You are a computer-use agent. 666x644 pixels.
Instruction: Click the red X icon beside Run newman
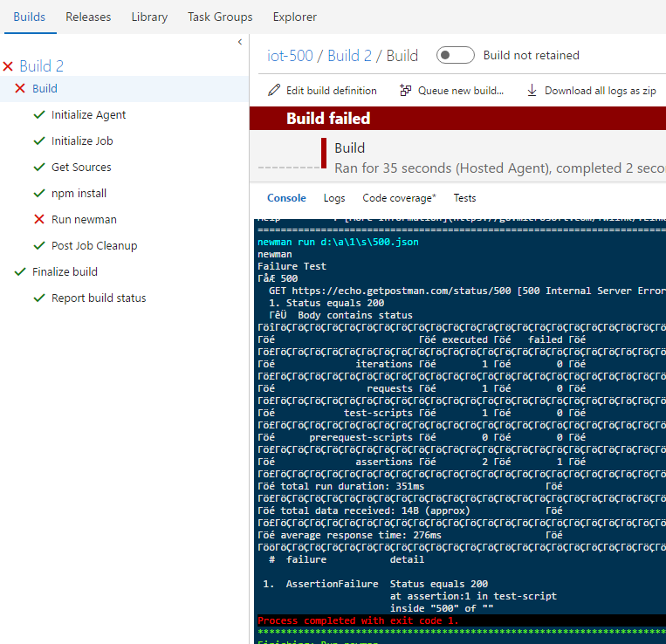pyautogui.click(x=38, y=220)
